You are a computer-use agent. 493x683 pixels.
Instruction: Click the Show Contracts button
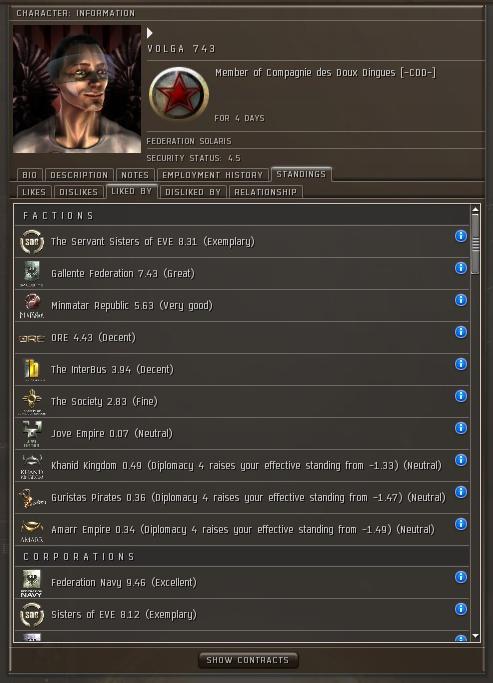point(248,660)
